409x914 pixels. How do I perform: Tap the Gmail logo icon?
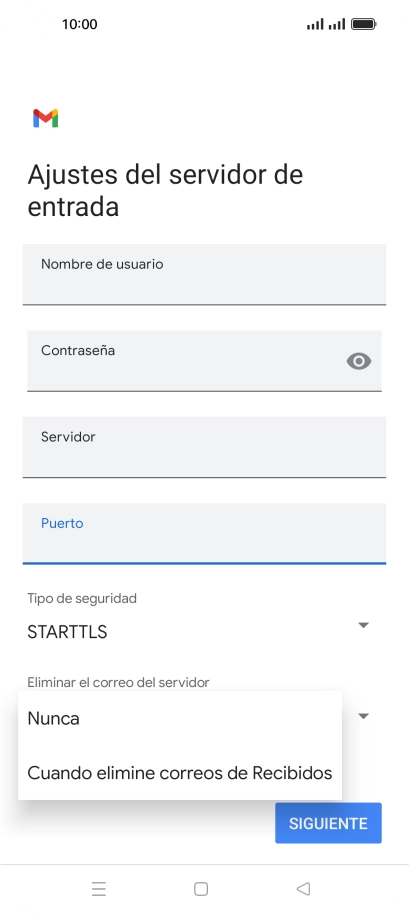(x=45, y=118)
